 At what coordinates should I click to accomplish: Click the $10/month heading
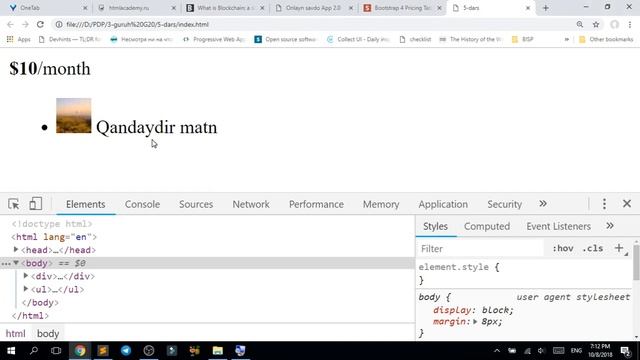point(50,69)
